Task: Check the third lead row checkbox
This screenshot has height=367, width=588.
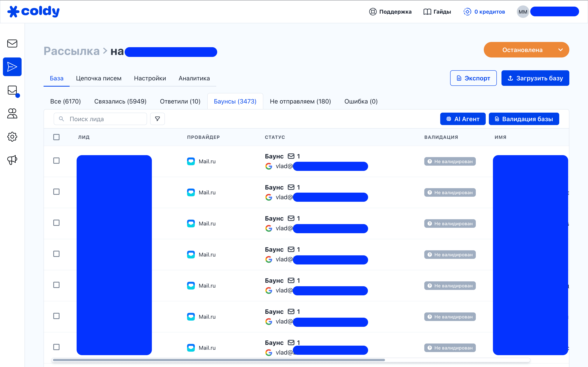Action: (56, 223)
